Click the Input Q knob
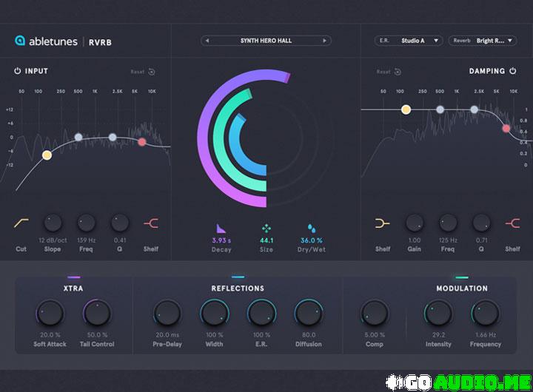Viewport: 533px width, 392px height. tap(120, 223)
